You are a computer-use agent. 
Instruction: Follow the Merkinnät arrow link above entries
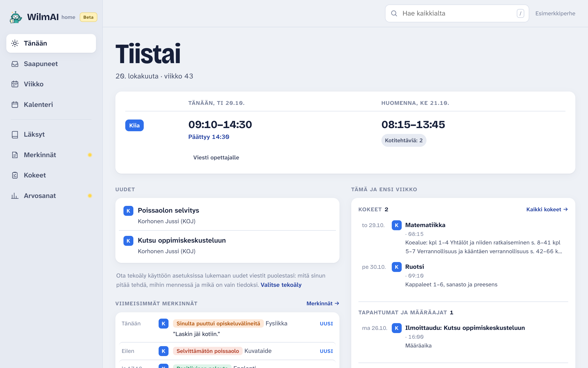(x=323, y=304)
